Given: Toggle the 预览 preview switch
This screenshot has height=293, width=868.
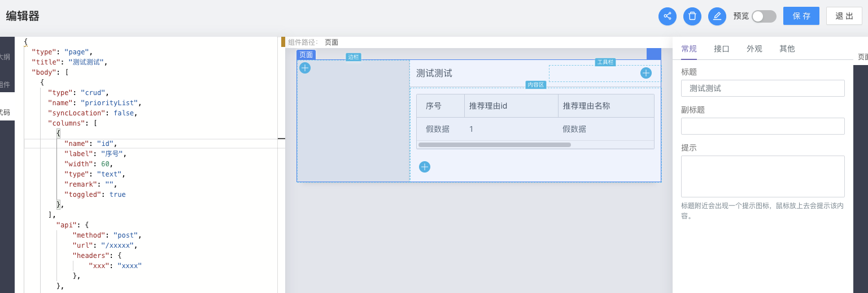Looking at the screenshot, I should 764,16.
